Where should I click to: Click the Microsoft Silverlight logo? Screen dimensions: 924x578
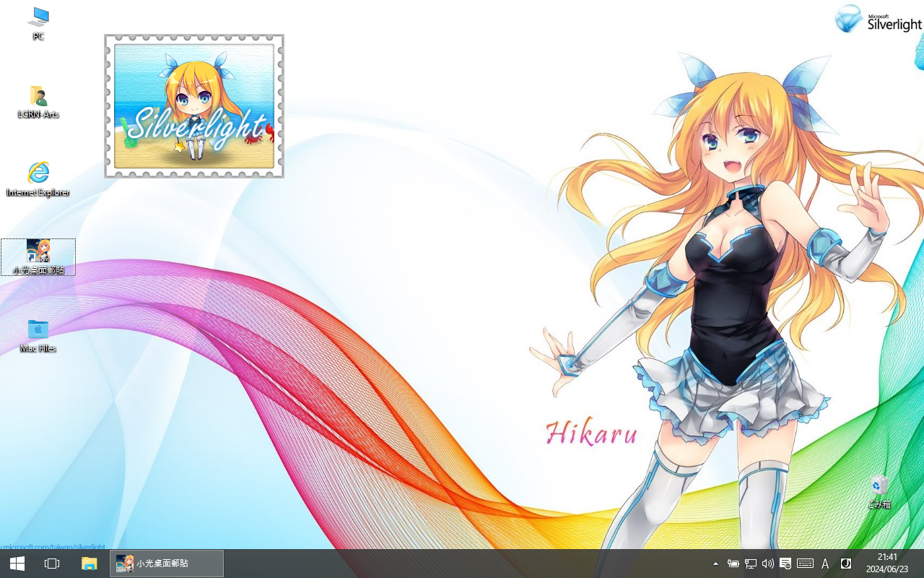[x=879, y=20]
